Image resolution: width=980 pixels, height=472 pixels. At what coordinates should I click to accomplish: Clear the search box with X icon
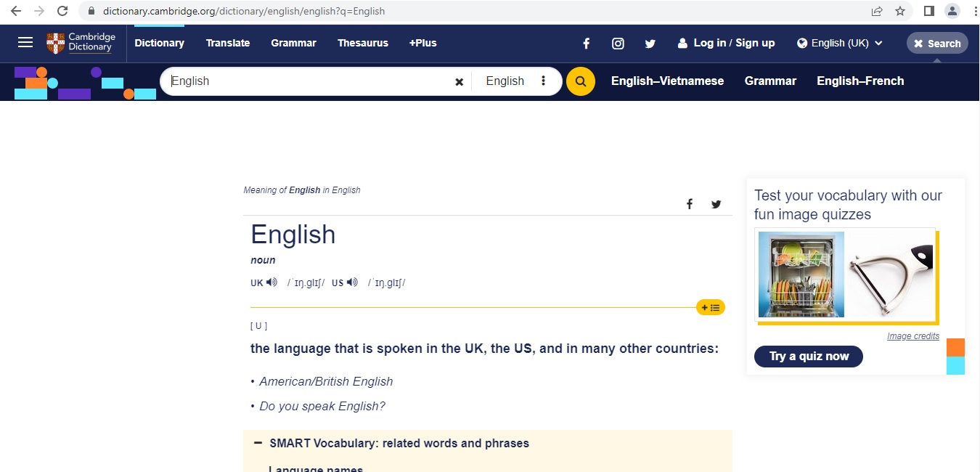point(459,82)
